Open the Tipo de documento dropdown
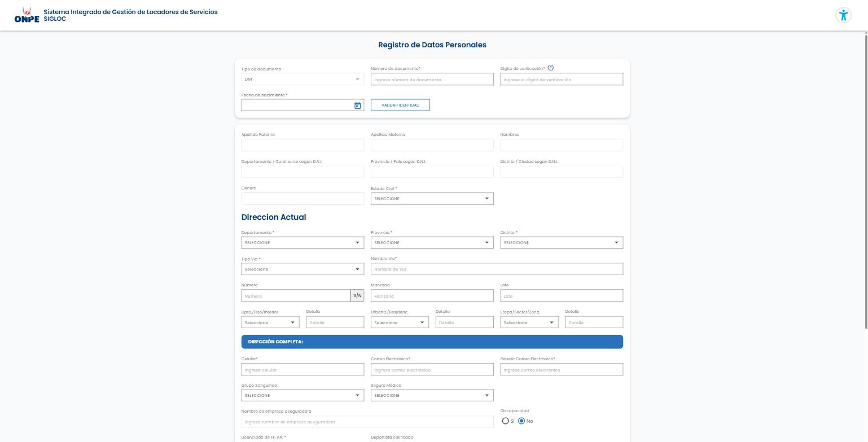Screen dimensions: 868x442 303,79
